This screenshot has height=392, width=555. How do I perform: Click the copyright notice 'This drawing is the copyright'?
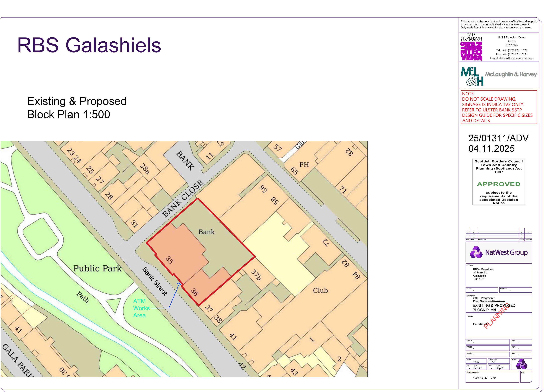click(499, 22)
